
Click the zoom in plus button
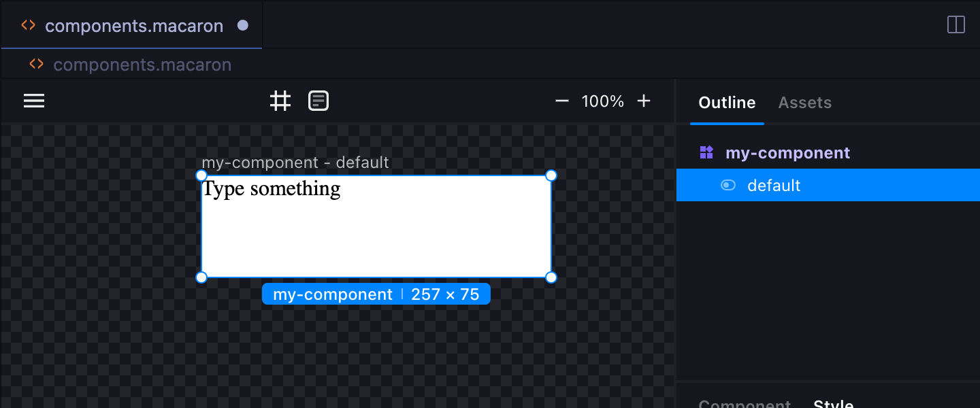tap(644, 101)
